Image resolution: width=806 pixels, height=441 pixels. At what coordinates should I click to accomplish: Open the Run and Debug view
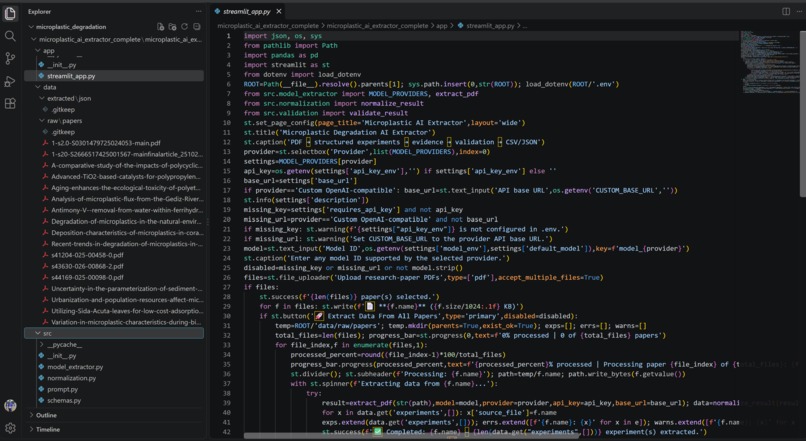pyautogui.click(x=10, y=81)
